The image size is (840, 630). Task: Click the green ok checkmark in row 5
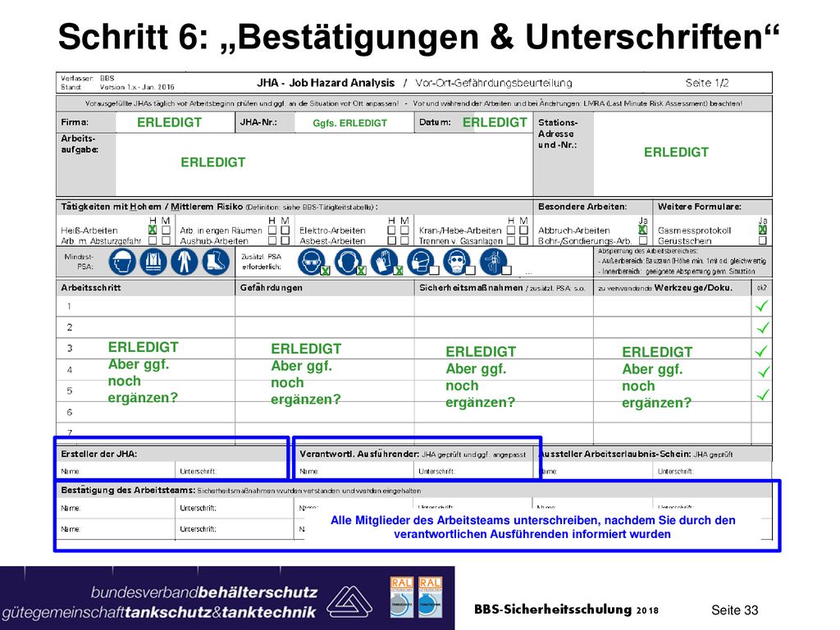tap(763, 395)
